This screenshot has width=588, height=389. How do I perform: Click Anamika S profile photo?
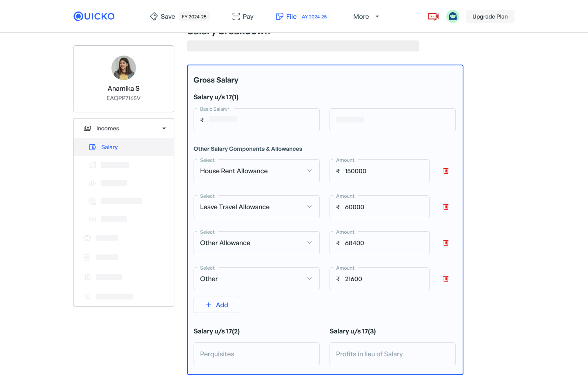124,68
